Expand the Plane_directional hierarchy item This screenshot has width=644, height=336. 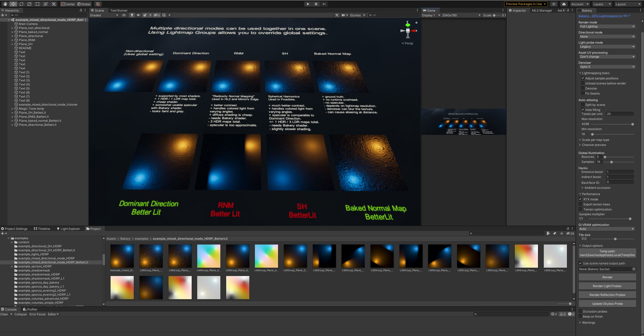[x=13, y=36]
